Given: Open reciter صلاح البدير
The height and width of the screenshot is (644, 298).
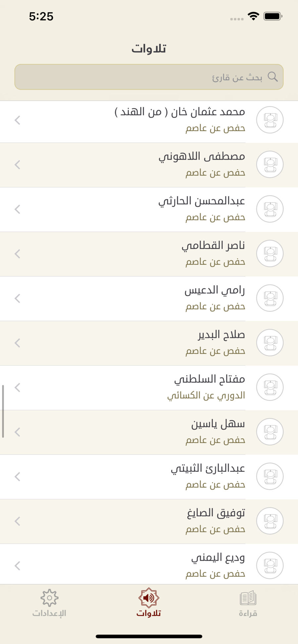Looking at the screenshot, I should [149, 343].
